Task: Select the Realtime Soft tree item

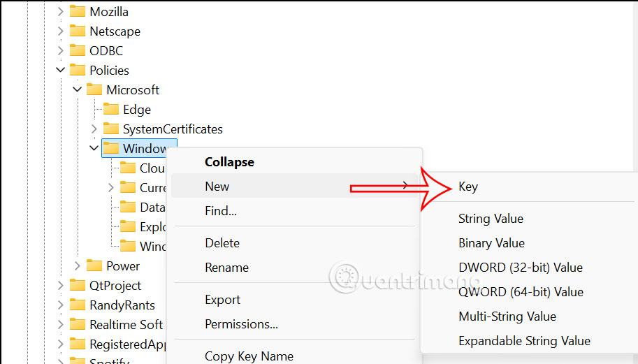Action: coord(126,325)
